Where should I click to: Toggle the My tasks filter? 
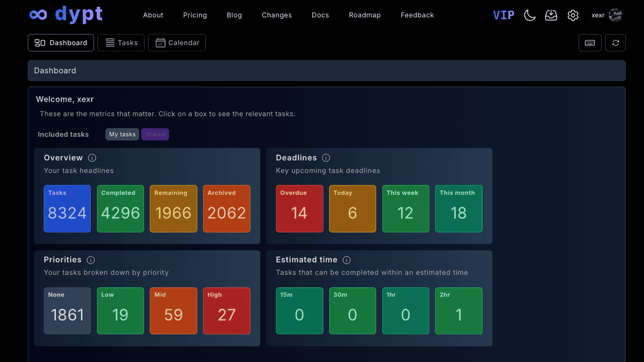click(122, 134)
